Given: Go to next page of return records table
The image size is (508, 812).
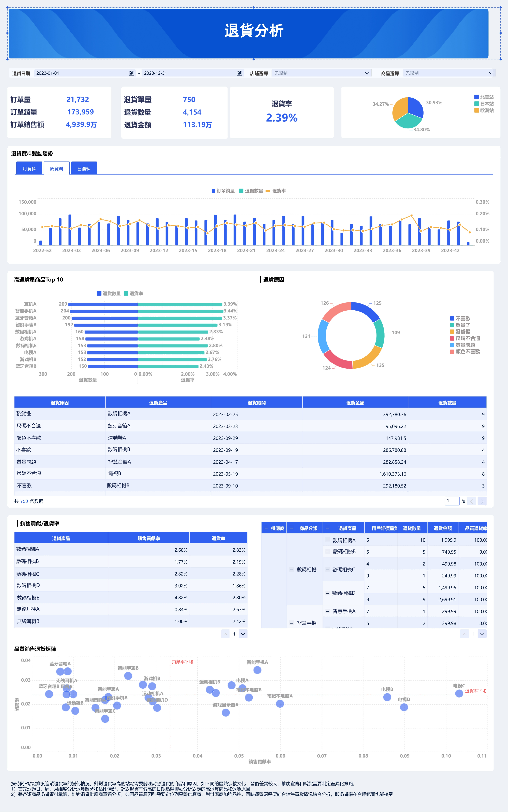Looking at the screenshot, I should click(482, 501).
